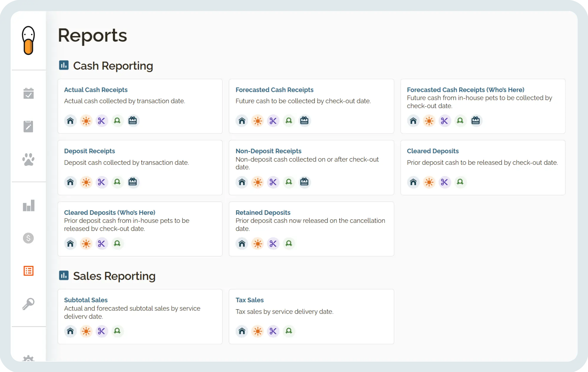Open the bar chart sidebar icon
This screenshot has width=588, height=372.
[29, 205]
